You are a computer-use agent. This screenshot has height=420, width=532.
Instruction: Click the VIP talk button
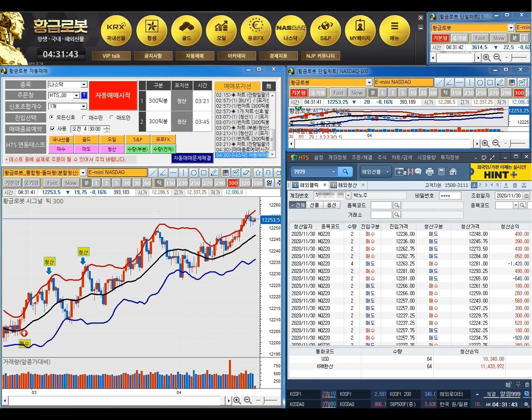pos(111,56)
